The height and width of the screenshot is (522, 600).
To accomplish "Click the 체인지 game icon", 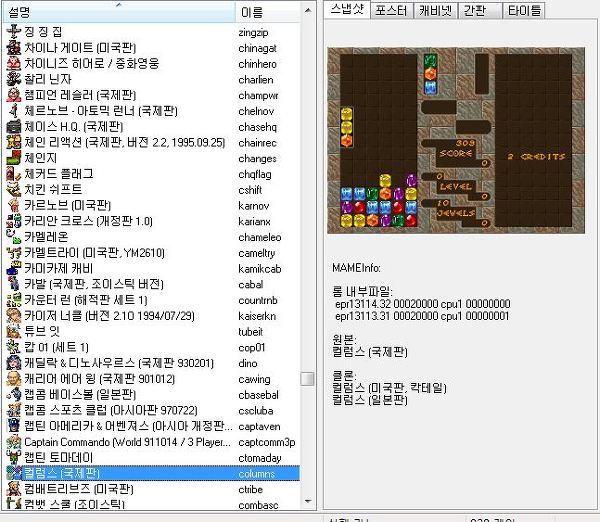I will tap(14, 158).
